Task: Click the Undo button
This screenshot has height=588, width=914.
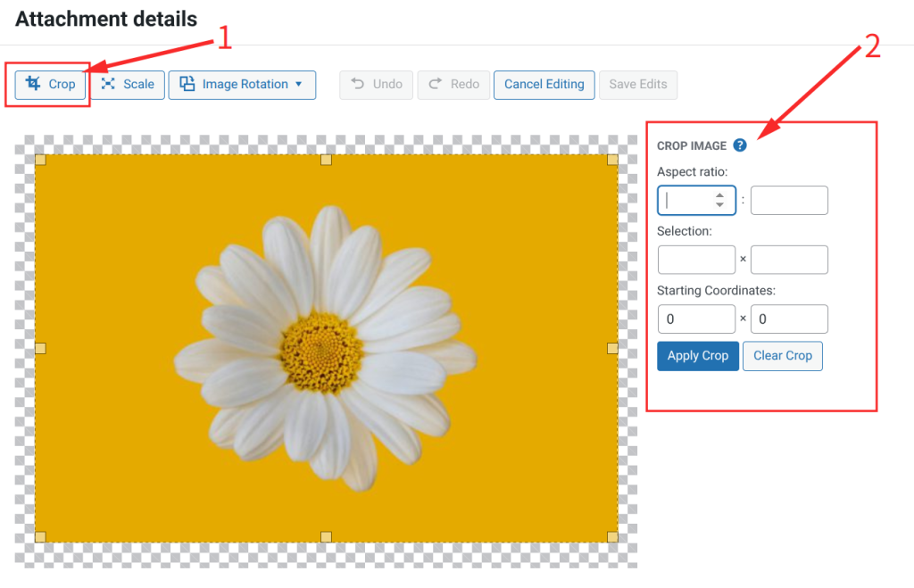Action: tap(377, 85)
